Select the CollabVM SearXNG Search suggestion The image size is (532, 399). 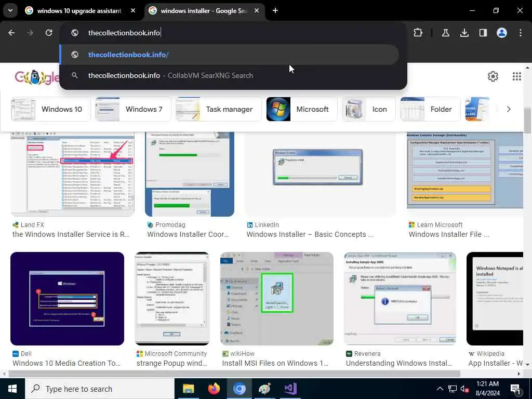tap(229, 75)
